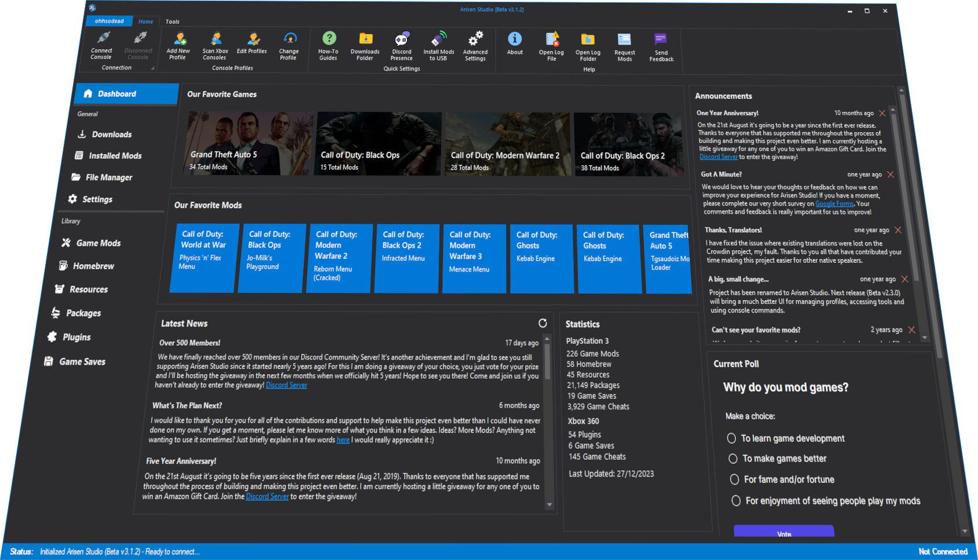Image resolution: width=978 pixels, height=560 pixels.
Task: Open Add New Profile
Action: pyautogui.click(x=179, y=39)
